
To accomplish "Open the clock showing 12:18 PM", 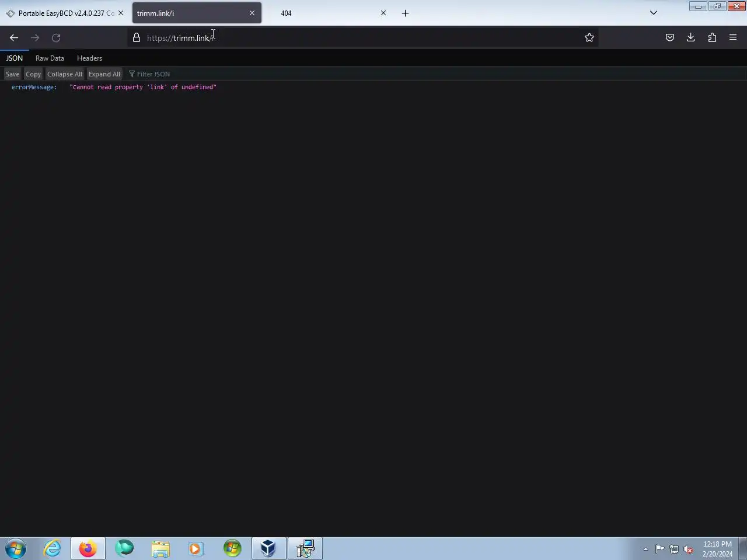I will coord(717,549).
